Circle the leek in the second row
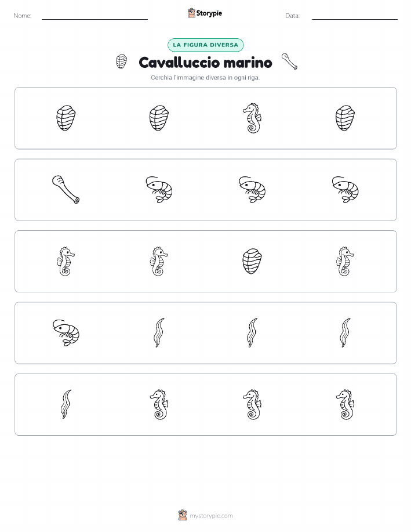 pyautogui.click(x=66, y=190)
